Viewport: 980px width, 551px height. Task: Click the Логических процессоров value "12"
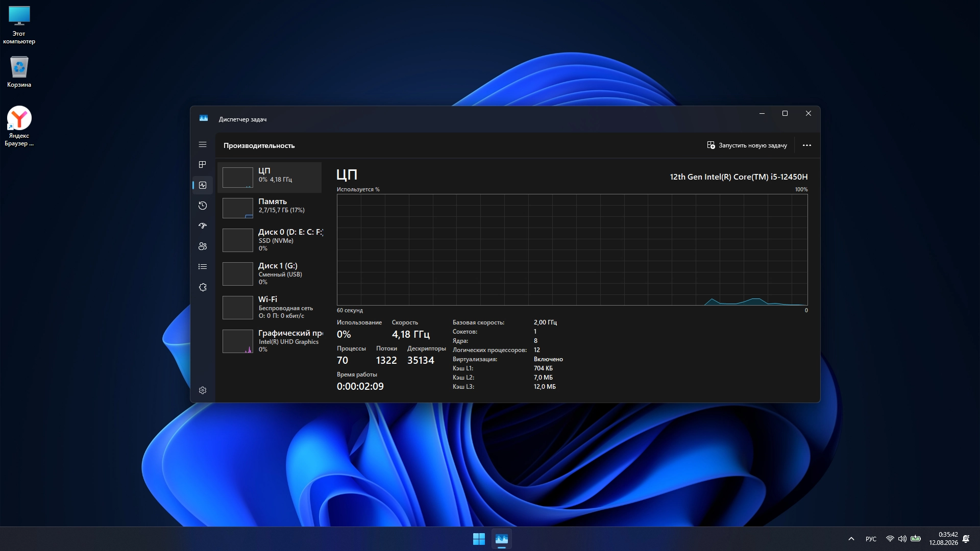537,350
